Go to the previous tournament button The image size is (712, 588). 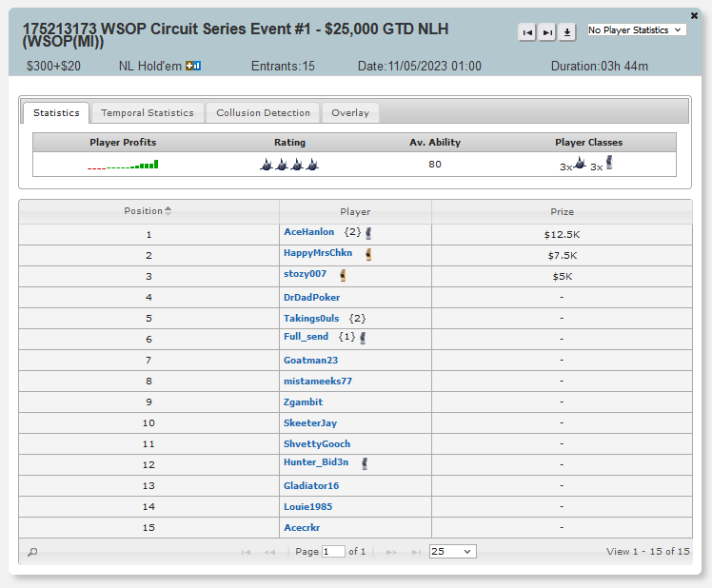point(526,32)
